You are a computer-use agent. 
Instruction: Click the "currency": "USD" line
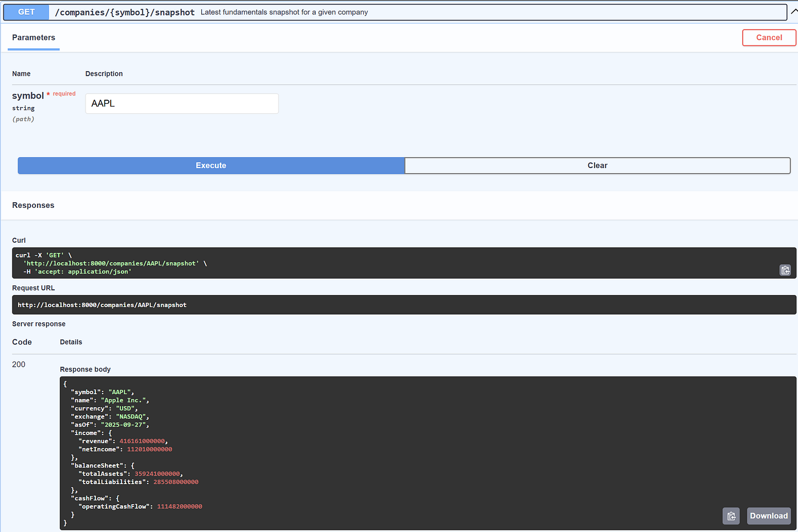104,408
